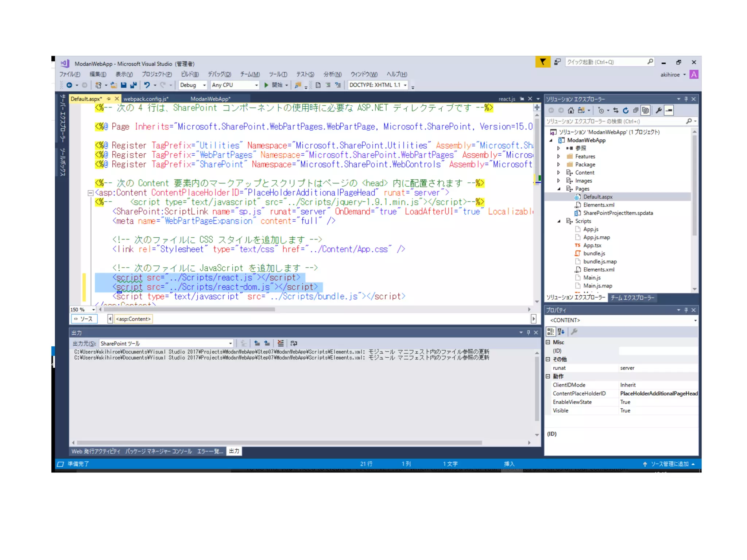Click Refresh icon in Solution Explorer
Image resolution: width=747 pixels, height=560 pixels.
(x=626, y=110)
